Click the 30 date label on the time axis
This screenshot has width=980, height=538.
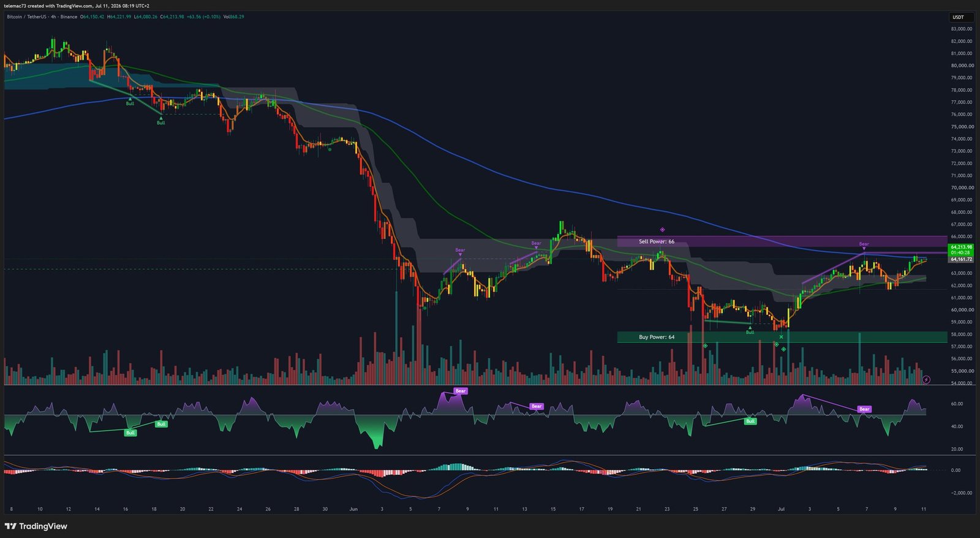325,509
